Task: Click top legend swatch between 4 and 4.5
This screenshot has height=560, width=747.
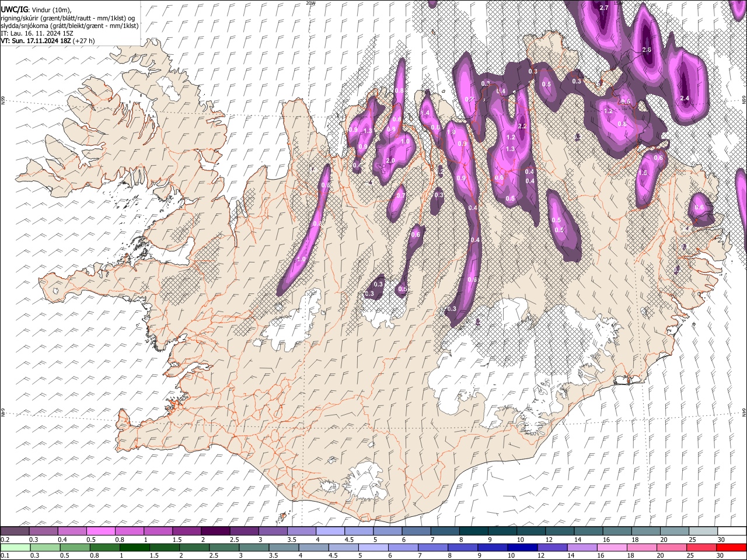Action: pos(330,531)
